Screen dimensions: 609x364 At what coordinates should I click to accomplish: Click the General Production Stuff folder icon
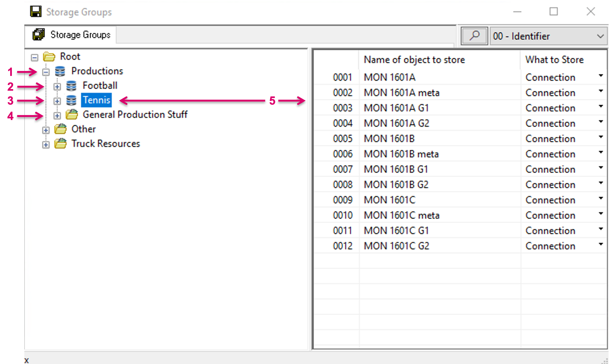(72, 115)
